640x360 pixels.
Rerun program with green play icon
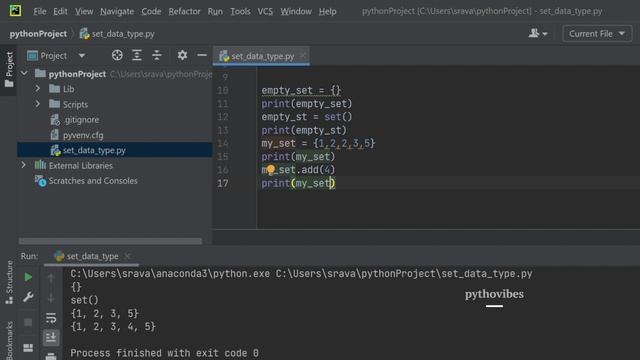[28, 277]
